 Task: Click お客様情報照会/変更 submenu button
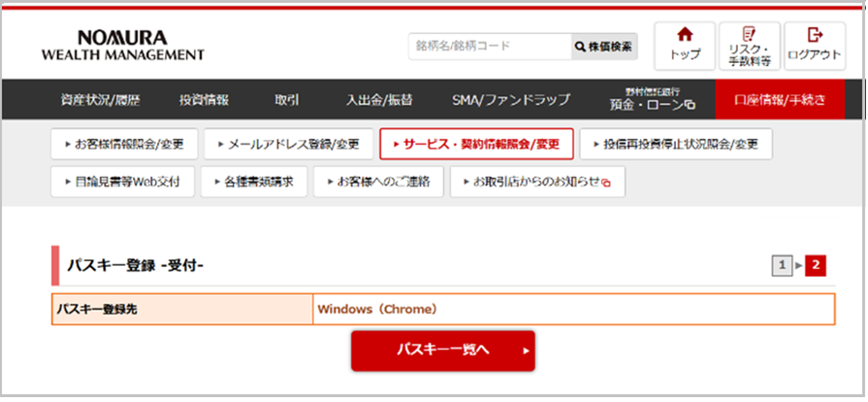(x=124, y=144)
